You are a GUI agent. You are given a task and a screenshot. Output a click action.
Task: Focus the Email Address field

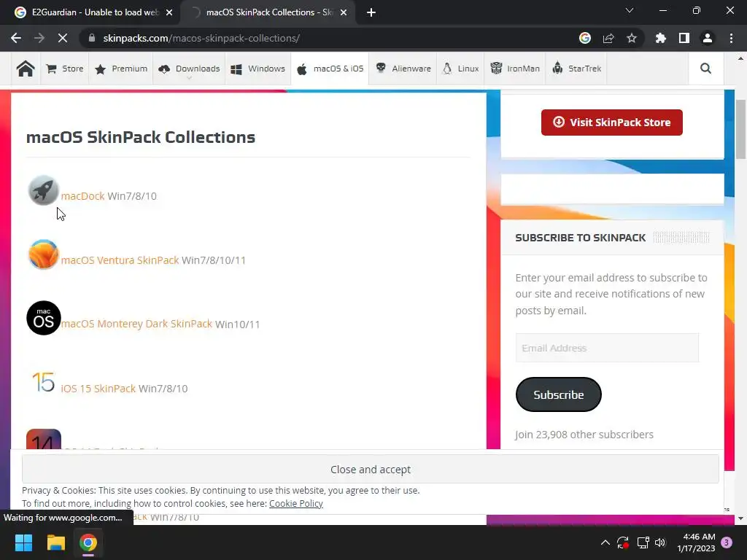coord(607,348)
